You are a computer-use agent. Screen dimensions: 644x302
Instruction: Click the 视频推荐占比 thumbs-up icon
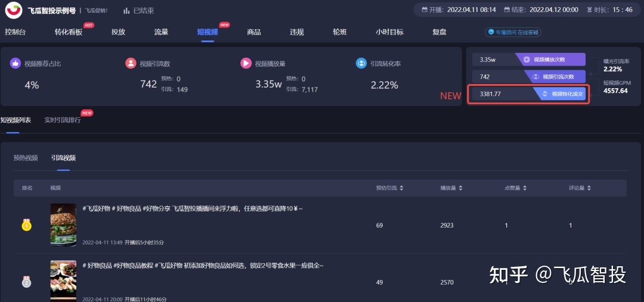click(15, 64)
